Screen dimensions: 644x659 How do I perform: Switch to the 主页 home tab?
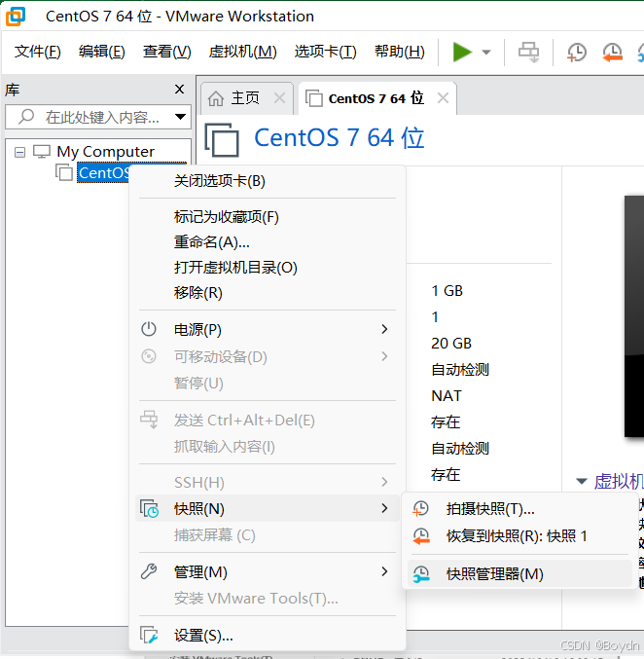[x=245, y=98]
